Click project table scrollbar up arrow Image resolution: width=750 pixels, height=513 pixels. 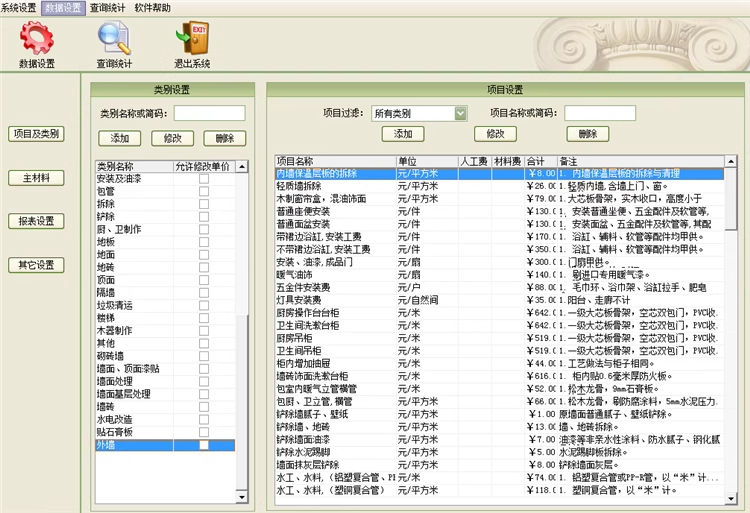point(731,162)
